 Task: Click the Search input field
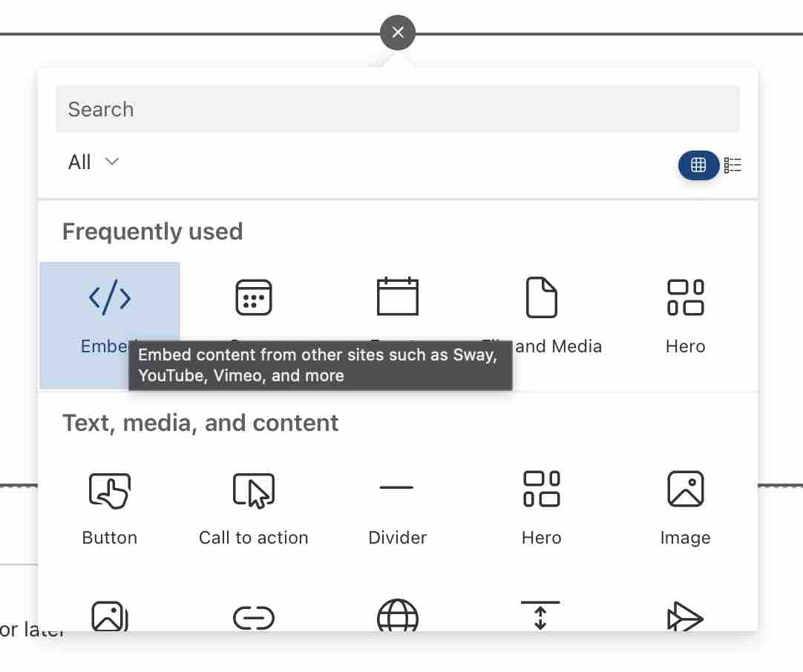click(398, 108)
